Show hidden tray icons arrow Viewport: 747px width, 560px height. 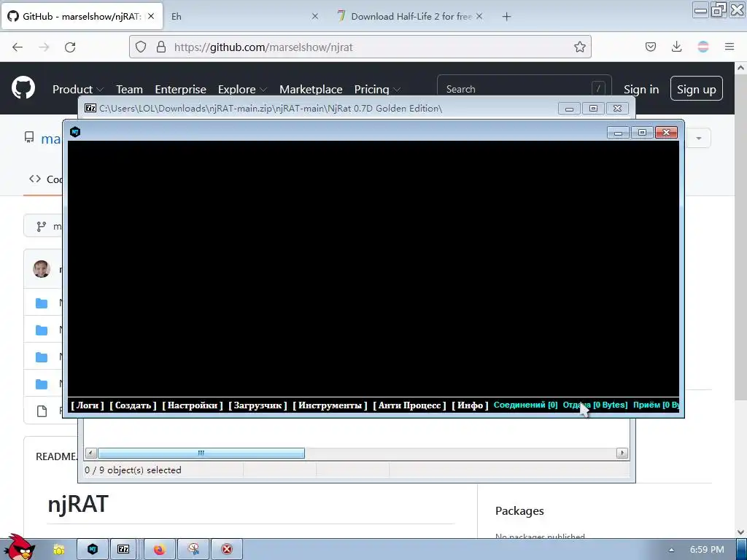(671, 550)
